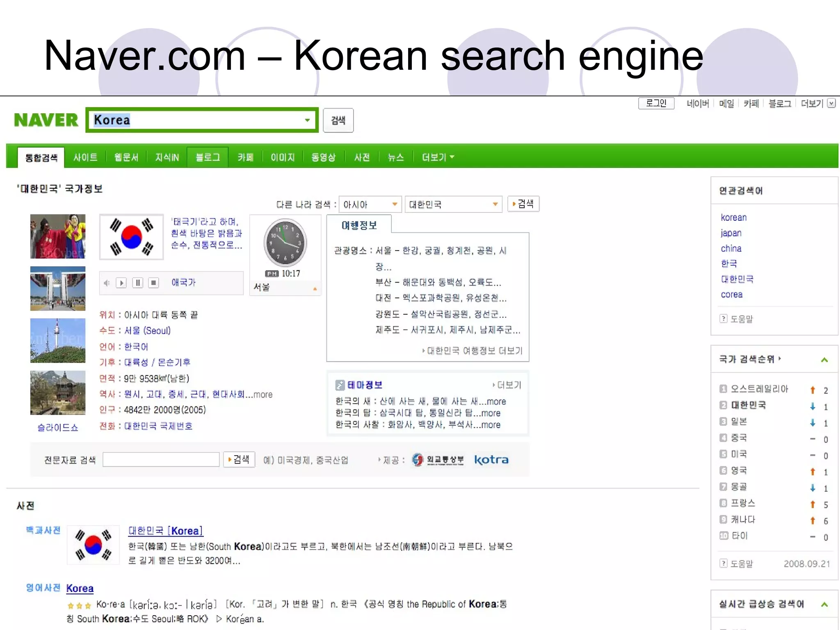Click related search term korean

(734, 217)
